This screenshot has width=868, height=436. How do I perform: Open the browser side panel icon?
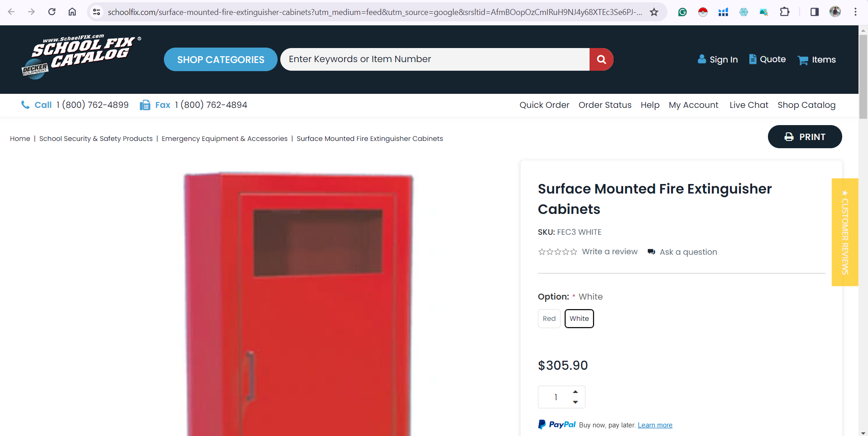814,12
